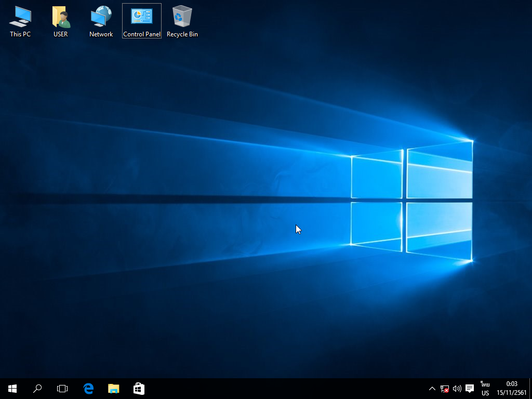Launch Microsoft Store from taskbar
Viewport: 532px width, 399px height.
pos(139,389)
